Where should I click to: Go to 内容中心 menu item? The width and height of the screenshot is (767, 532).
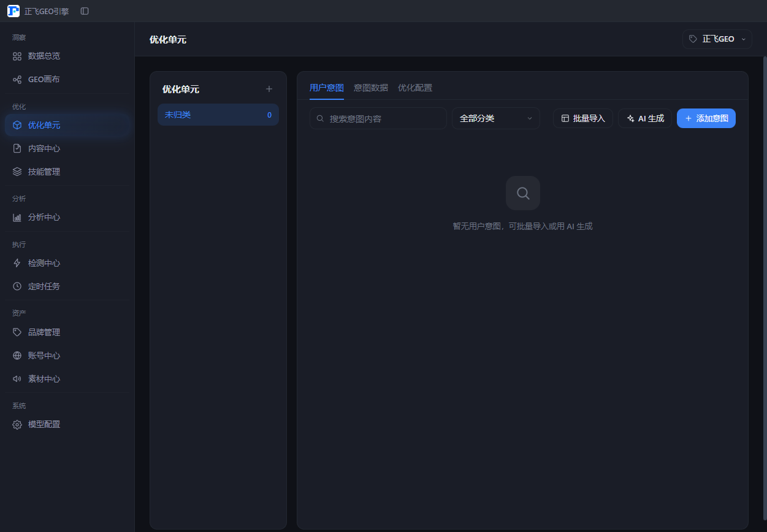pos(67,148)
